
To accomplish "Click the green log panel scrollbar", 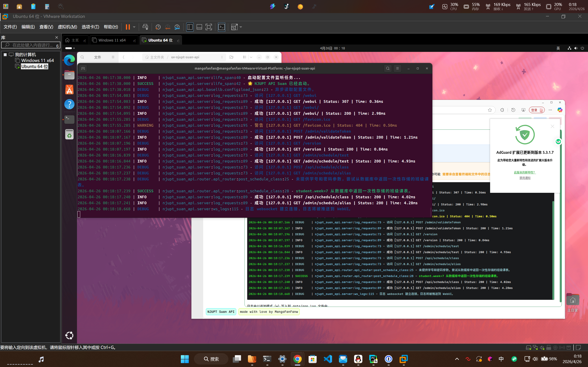I will pyautogui.click(x=553, y=250).
